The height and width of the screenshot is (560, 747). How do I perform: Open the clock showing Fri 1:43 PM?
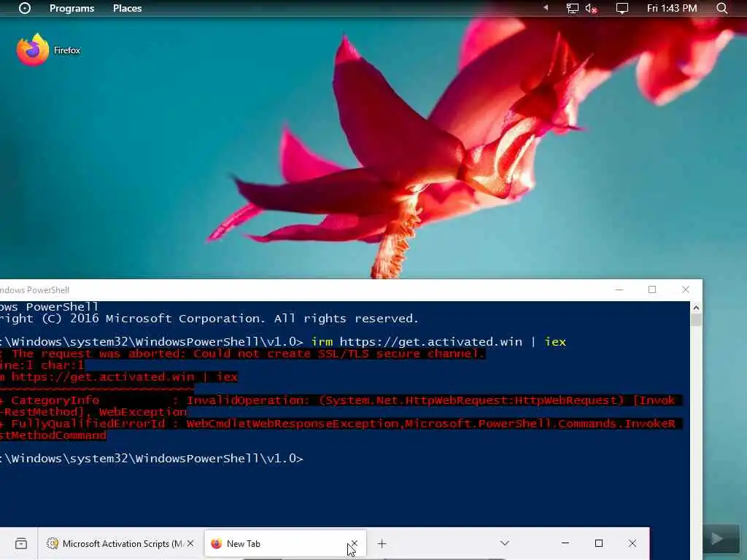click(672, 8)
